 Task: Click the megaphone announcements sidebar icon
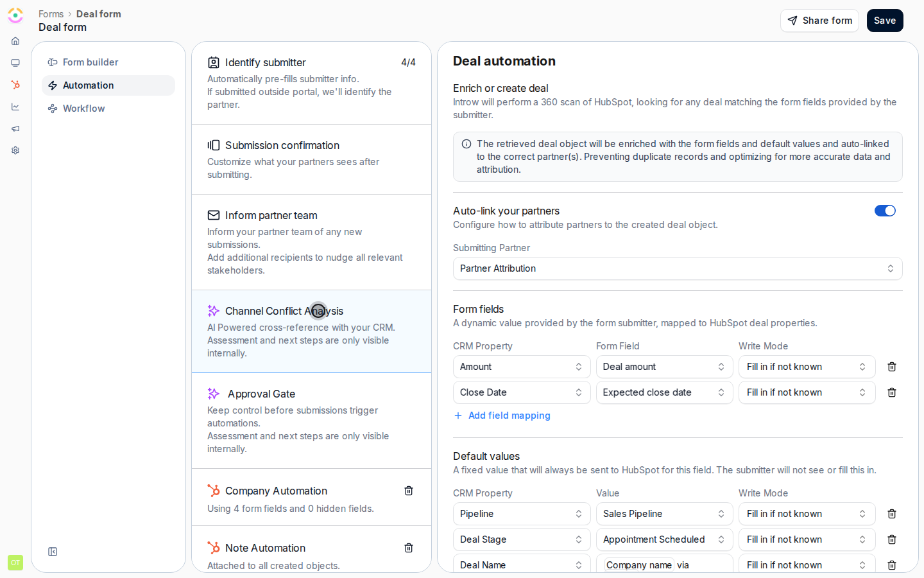coord(15,128)
